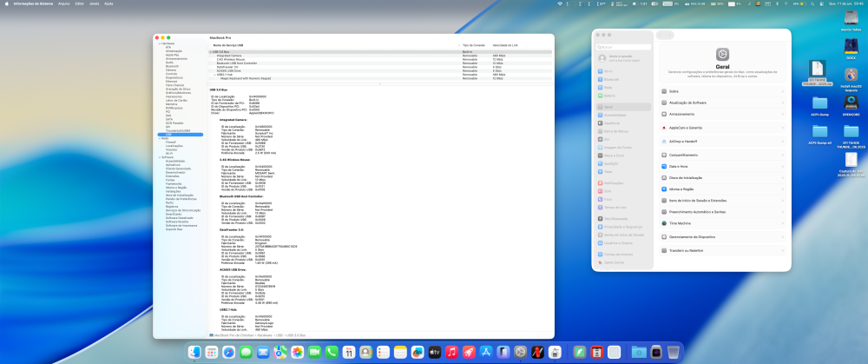
Task: Open the Apple menu
Action: pyautogui.click(x=7, y=3)
